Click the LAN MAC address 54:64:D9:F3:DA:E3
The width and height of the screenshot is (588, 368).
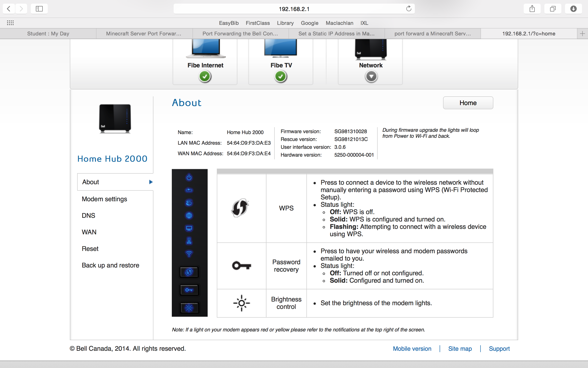[249, 143]
